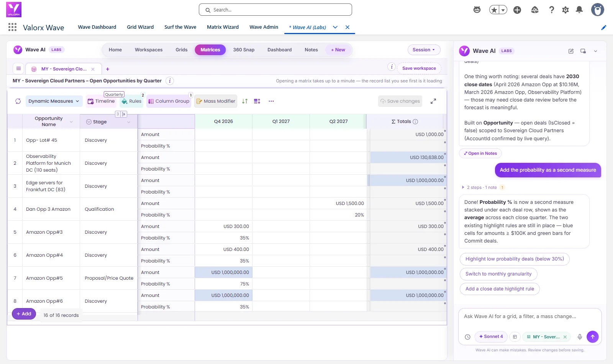Close the MY - Sovereign Clo... workspace tab

(x=93, y=69)
